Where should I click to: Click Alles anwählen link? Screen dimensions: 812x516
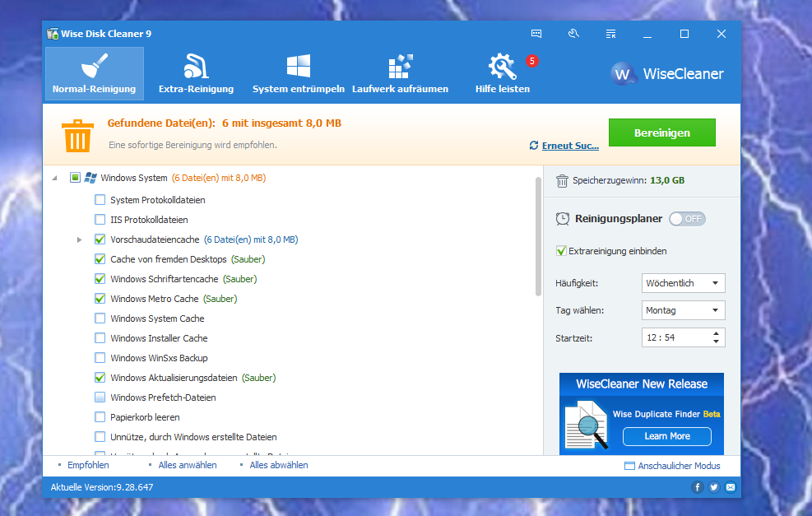188,465
